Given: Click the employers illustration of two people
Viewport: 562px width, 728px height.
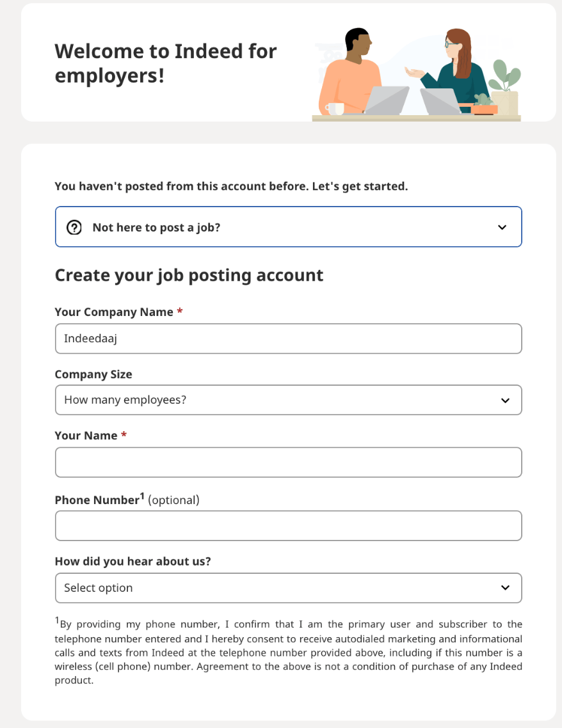Looking at the screenshot, I should (417, 74).
